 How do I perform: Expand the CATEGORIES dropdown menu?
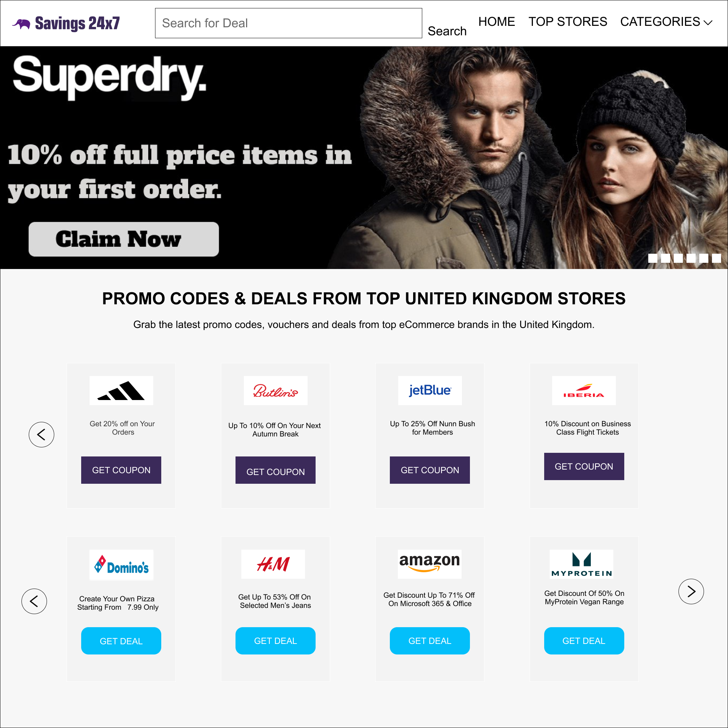666,22
